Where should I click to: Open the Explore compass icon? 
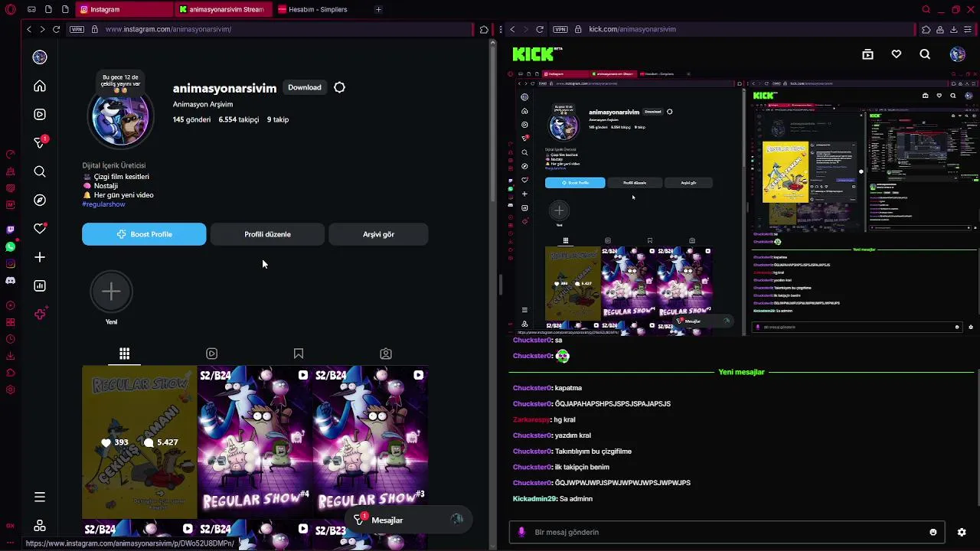tap(40, 200)
